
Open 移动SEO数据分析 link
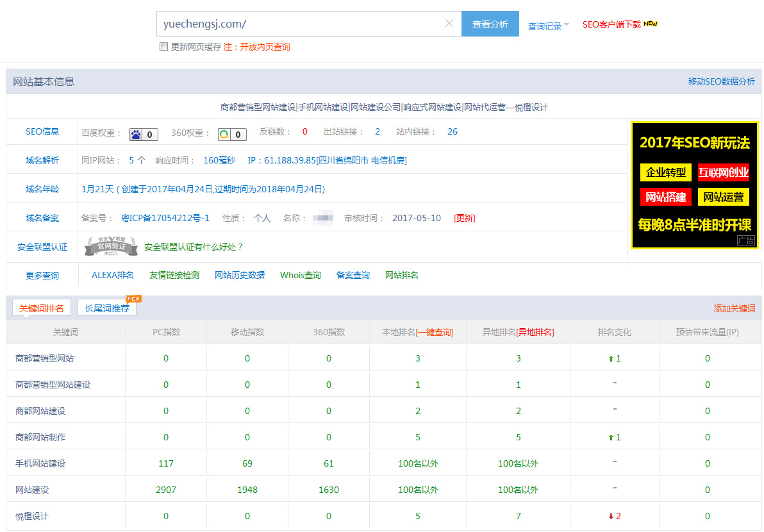click(722, 81)
